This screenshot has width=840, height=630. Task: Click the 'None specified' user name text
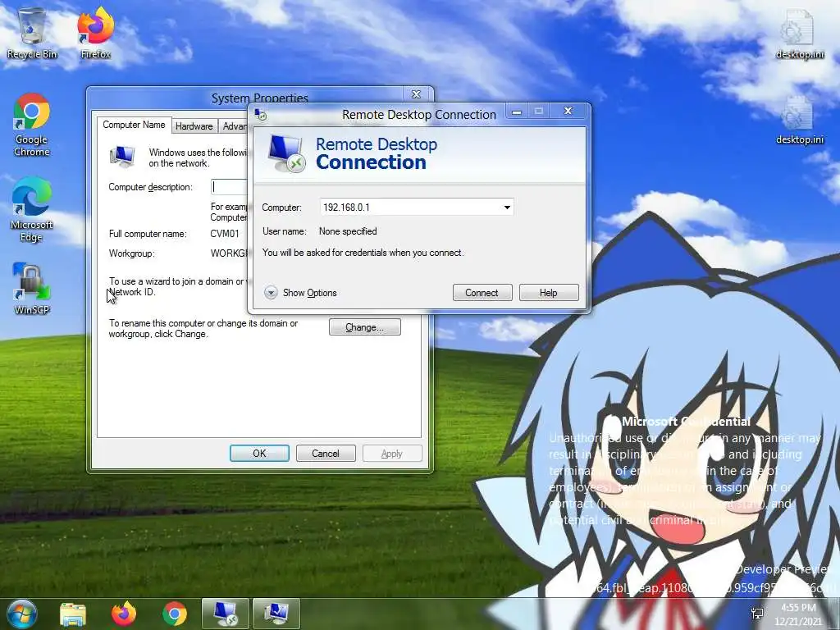click(348, 231)
